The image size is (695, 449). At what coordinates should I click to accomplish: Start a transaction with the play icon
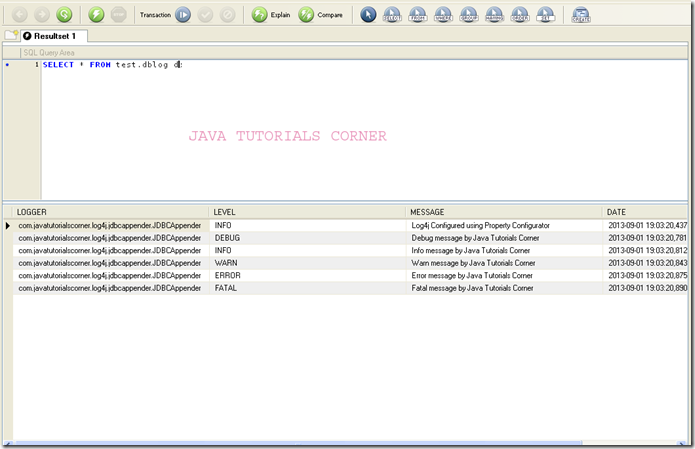point(183,15)
